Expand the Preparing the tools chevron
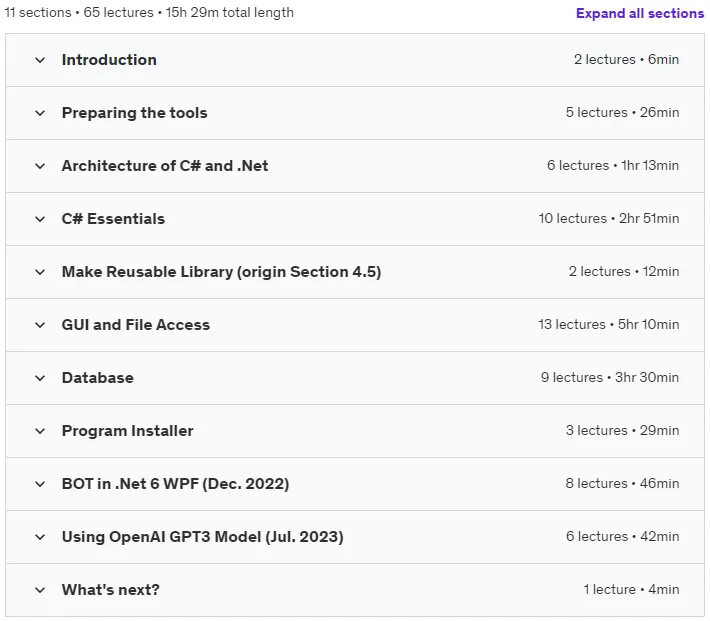 pyautogui.click(x=40, y=113)
